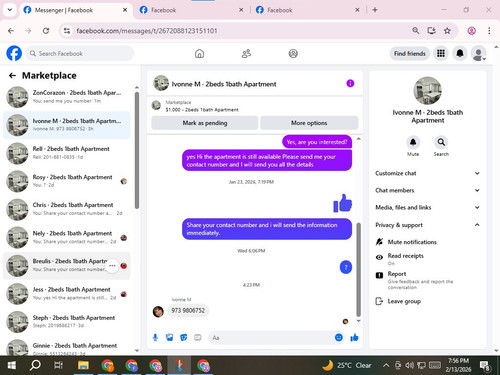Switch to the second Facebook tab
The image size is (500, 375).
click(192, 10)
